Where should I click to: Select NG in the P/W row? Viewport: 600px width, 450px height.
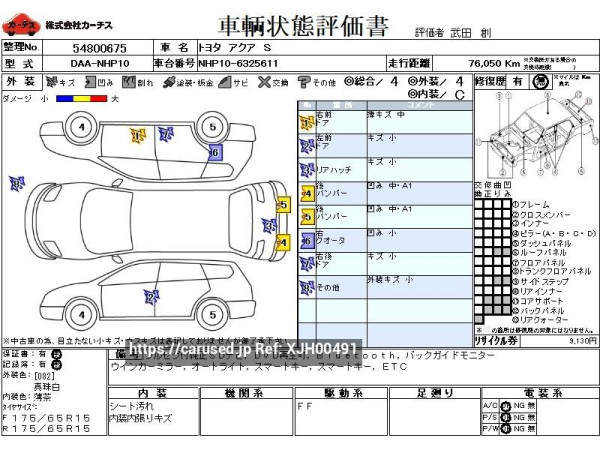click(x=519, y=429)
